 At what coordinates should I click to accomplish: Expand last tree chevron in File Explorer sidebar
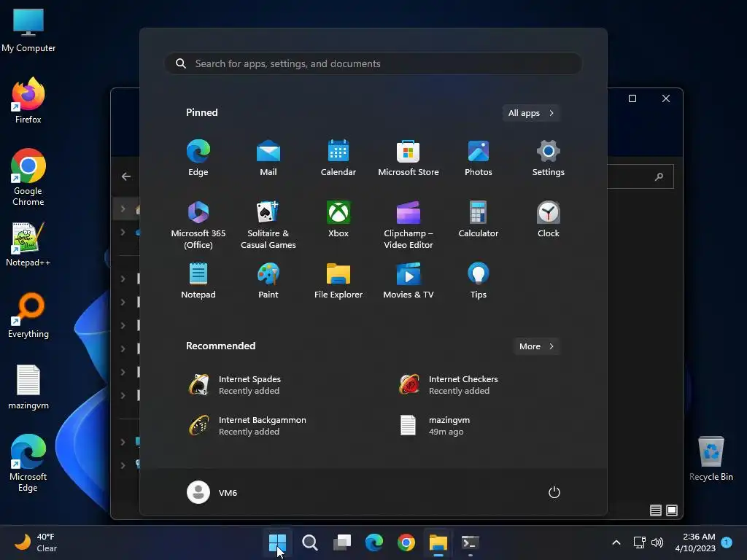(x=123, y=465)
